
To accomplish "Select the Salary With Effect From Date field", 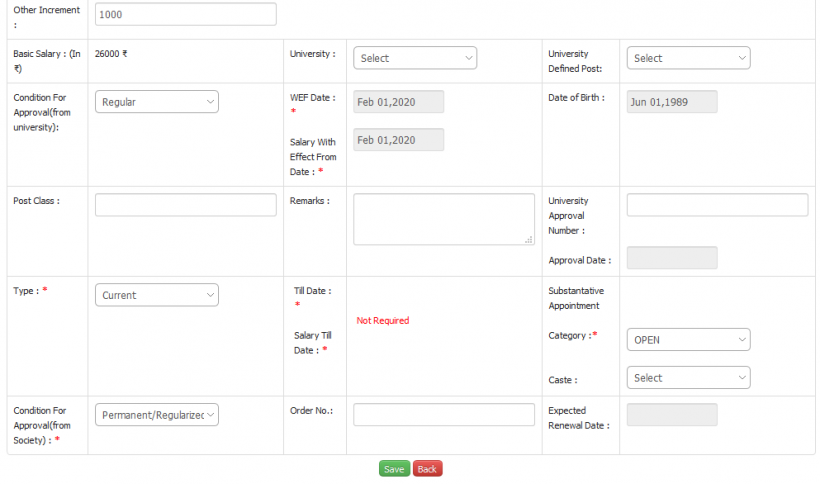I will (x=398, y=140).
